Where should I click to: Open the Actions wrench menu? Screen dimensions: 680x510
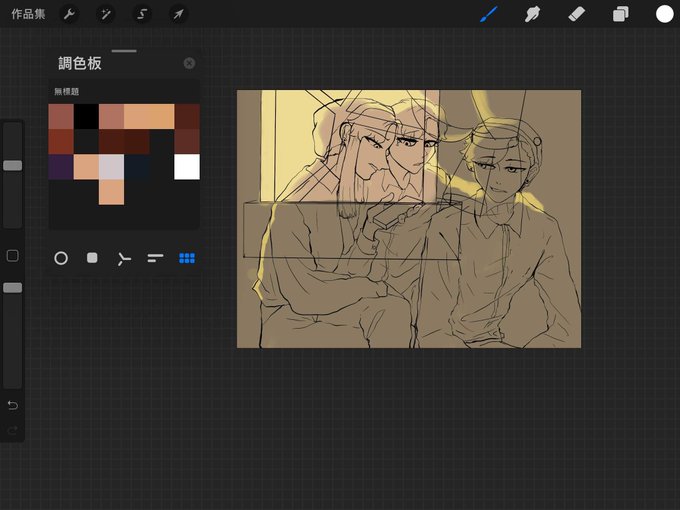pyautogui.click(x=69, y=14)
